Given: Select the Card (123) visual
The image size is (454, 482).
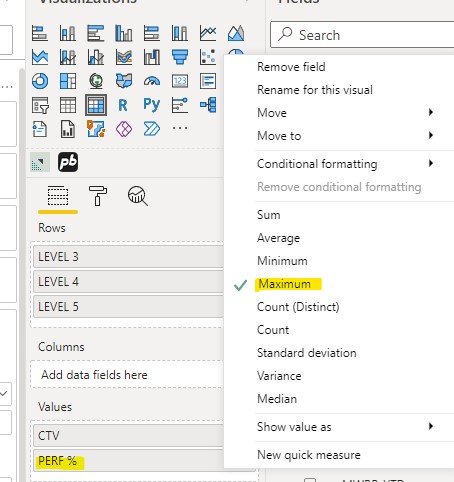Looking at the screenshot, I should click(180, 81).
